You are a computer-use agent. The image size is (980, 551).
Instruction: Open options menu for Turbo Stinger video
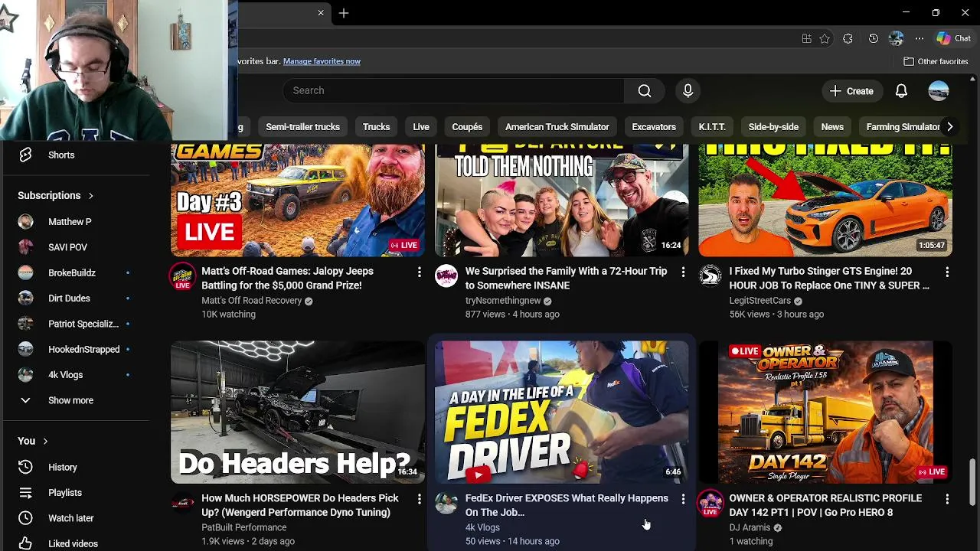[x=947, y=272]
